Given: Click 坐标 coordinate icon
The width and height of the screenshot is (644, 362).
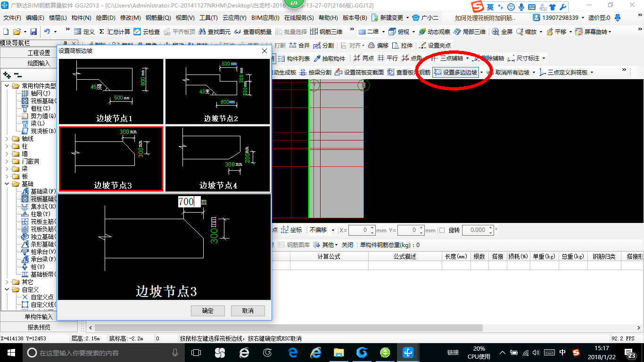Looking at the screenshot, I should coord(291,230).
